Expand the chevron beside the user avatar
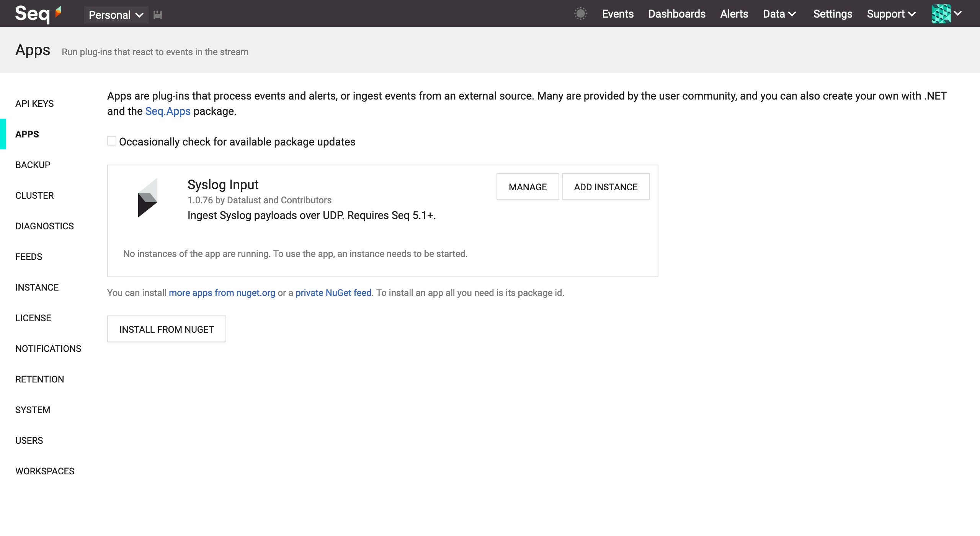Screen dimensions: 980x536 click(x=958, y=14)
